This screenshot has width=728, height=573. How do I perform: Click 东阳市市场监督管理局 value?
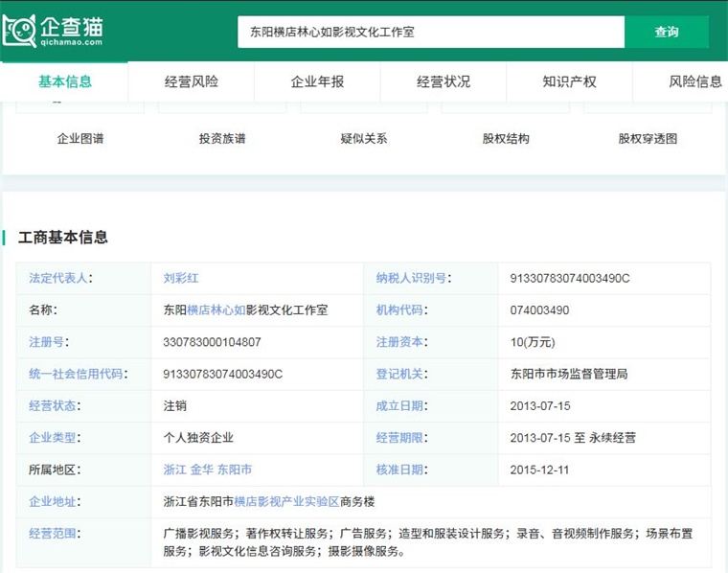569,374
